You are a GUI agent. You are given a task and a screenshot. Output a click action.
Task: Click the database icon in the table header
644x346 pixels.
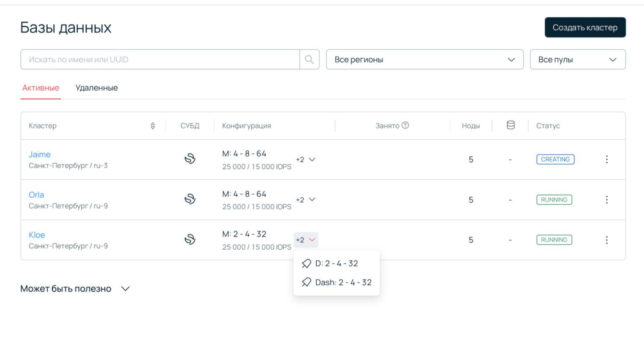pyautogui.click(x=511, y=125)
